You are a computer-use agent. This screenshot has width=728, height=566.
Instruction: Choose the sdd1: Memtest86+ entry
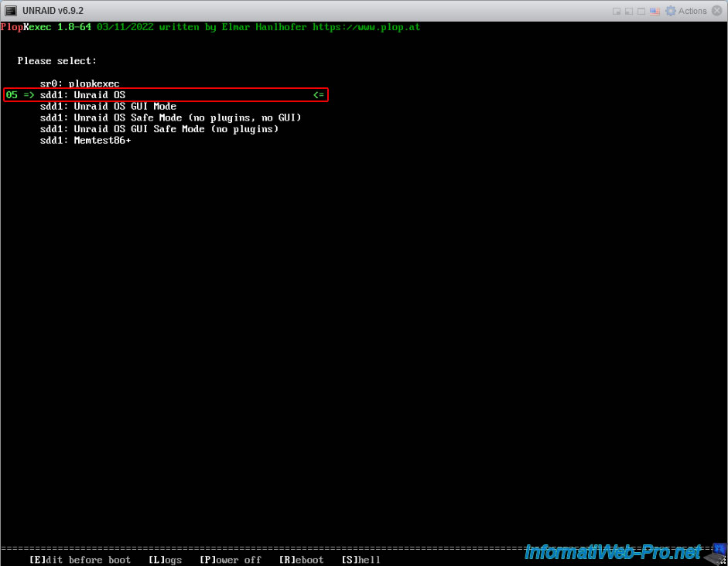click(x=86, y=141)
